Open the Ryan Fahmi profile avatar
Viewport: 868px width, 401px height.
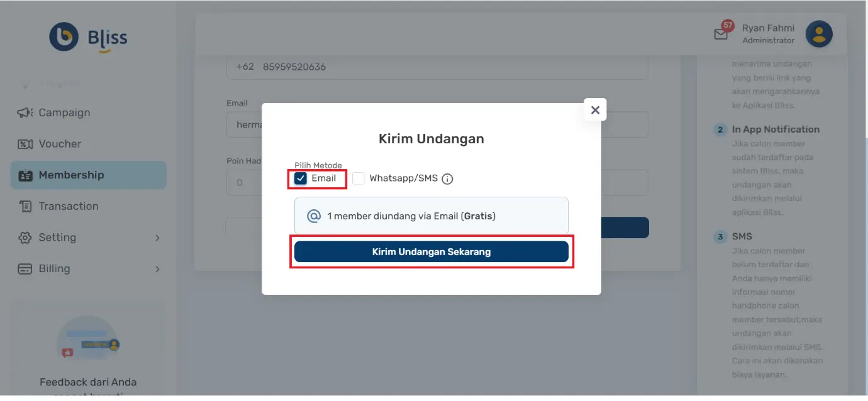818,34
